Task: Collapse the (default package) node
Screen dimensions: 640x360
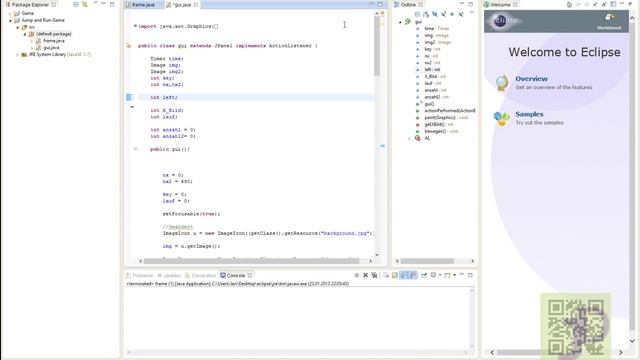Action: click(x=25, y=34)
